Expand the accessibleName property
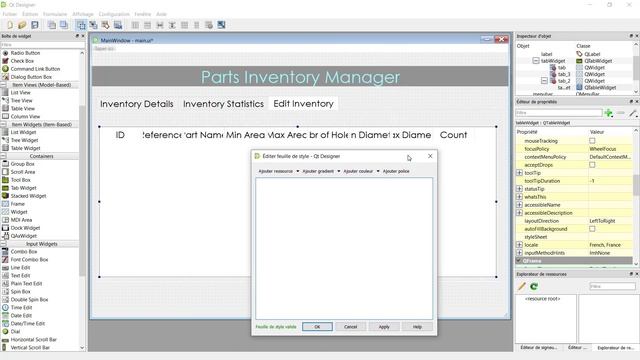This screenshot has width=640, height=360. click(x=519, y=204)
